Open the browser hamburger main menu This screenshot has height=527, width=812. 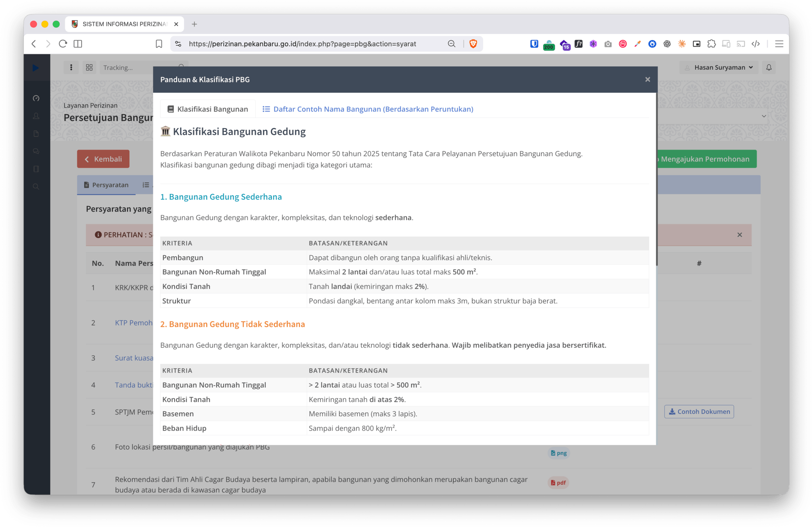[x=779, y=44]
